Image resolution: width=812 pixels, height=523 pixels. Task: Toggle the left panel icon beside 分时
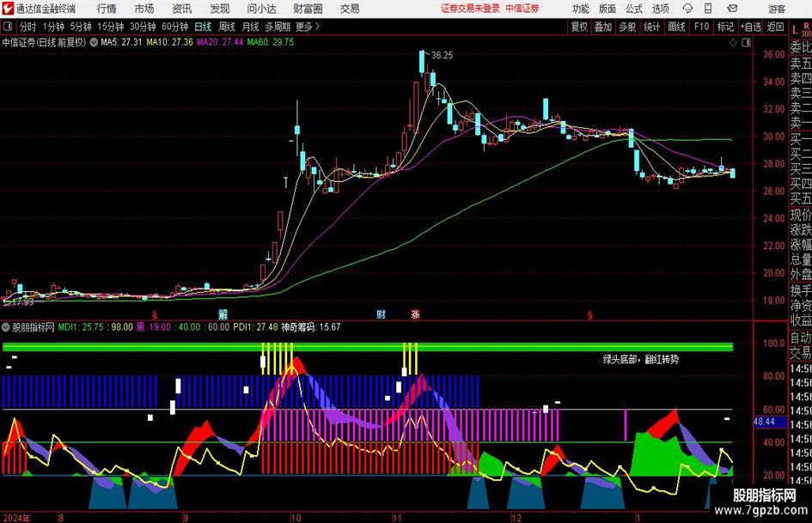(7, 27)
